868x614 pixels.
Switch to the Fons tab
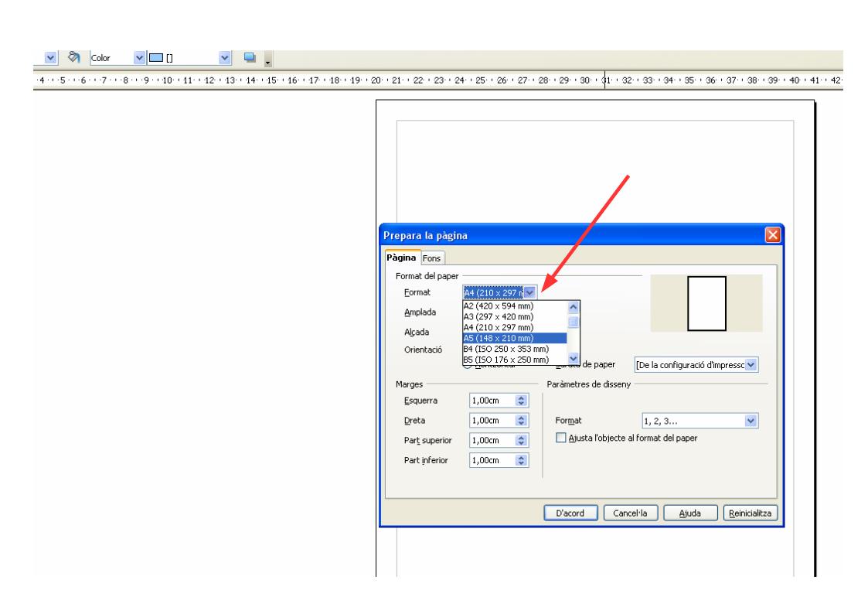click(x=431, y=258)
